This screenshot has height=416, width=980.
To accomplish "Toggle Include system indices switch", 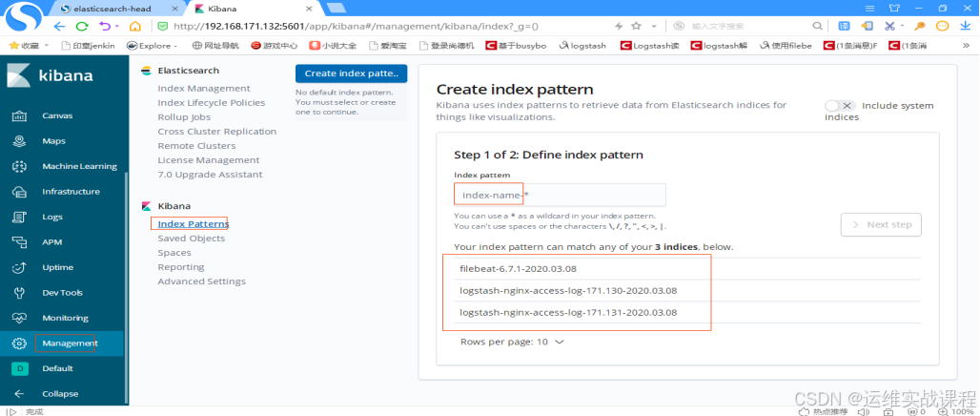I will point(840,106).
